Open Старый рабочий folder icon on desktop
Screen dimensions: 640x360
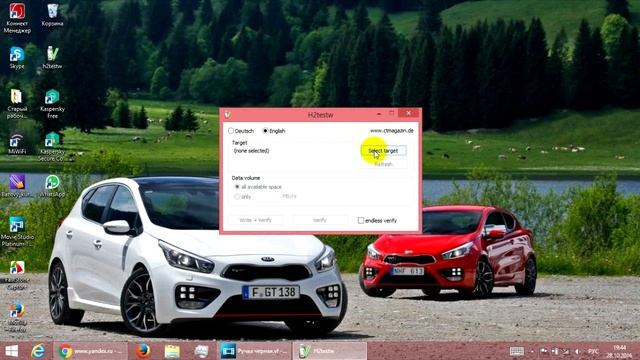17,104
